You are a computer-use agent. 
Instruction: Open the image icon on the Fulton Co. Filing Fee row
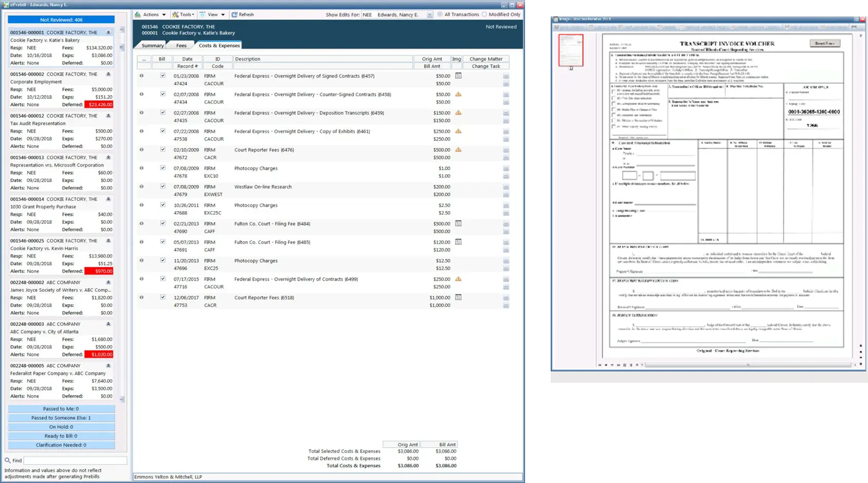tap(458, 223)
